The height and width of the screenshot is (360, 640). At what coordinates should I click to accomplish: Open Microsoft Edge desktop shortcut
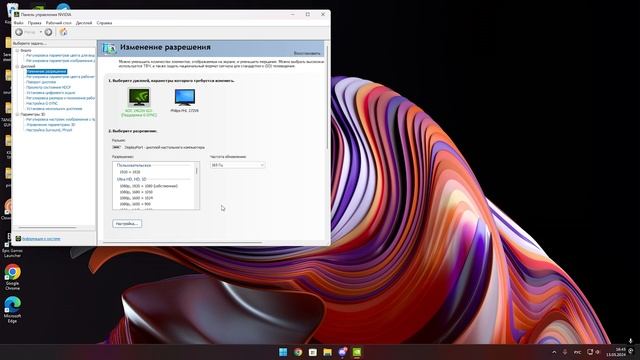[12, 310]
